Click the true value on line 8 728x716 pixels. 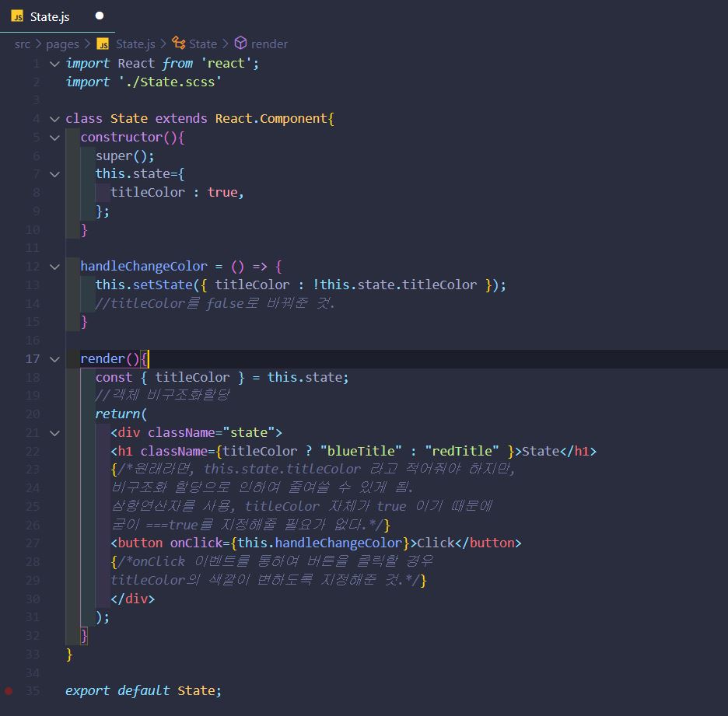222,192
